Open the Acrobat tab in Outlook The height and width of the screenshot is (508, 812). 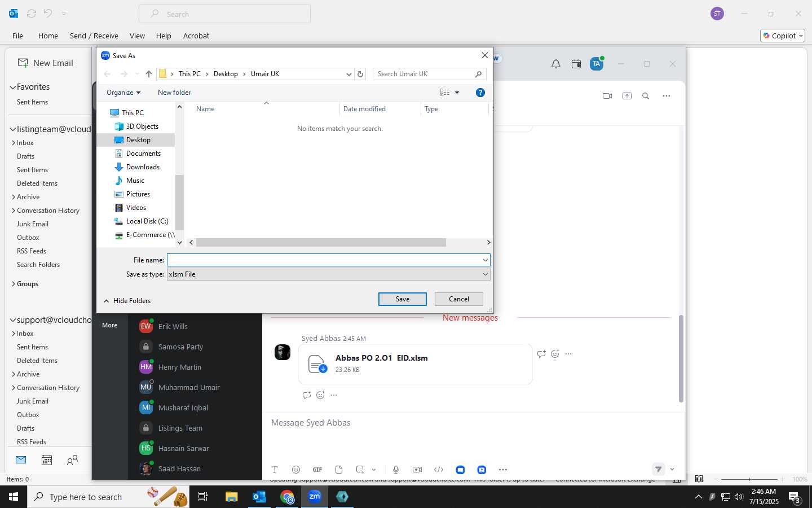click(196, 36)
